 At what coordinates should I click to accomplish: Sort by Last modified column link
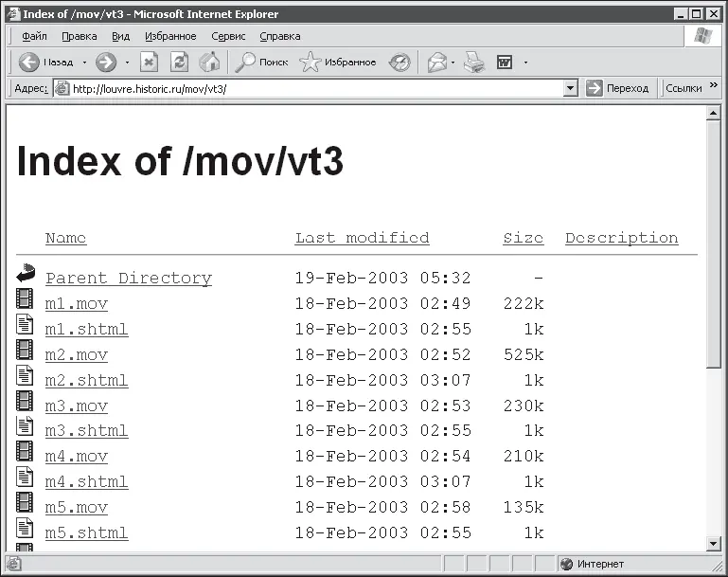pos(363,238)
